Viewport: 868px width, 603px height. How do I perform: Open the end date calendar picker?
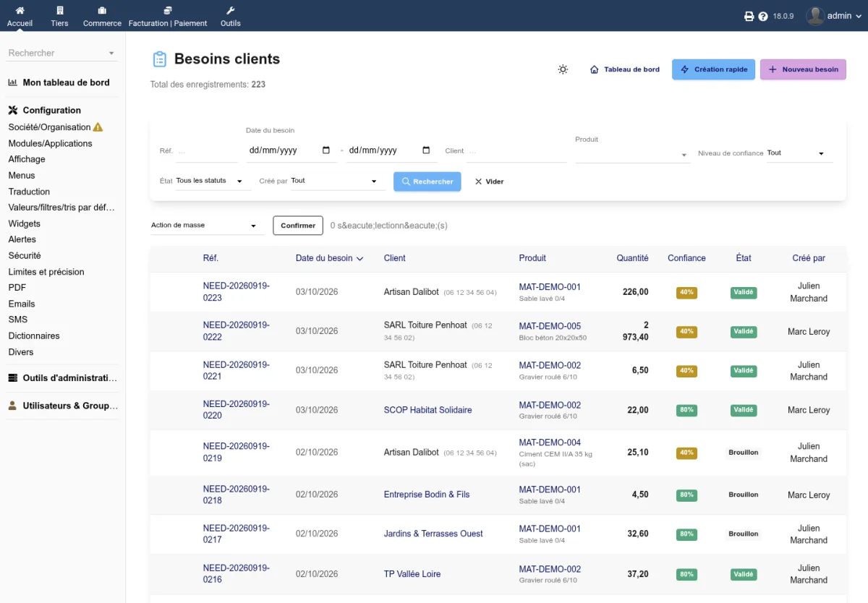(426, 150)
